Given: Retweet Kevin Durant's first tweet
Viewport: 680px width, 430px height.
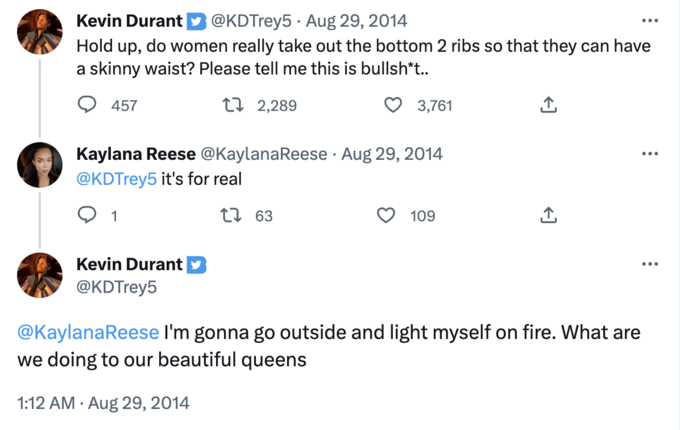Looking at the screenshot, I should 232,104.
